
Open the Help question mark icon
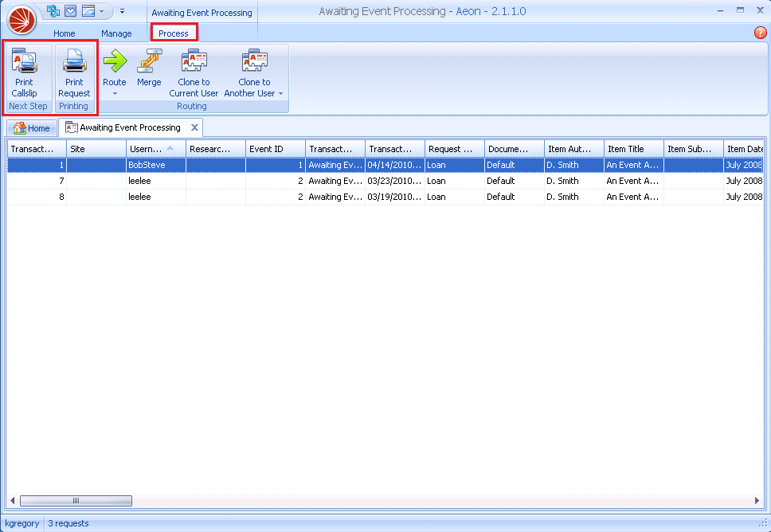pyautogui.click(x=761, y=33)
